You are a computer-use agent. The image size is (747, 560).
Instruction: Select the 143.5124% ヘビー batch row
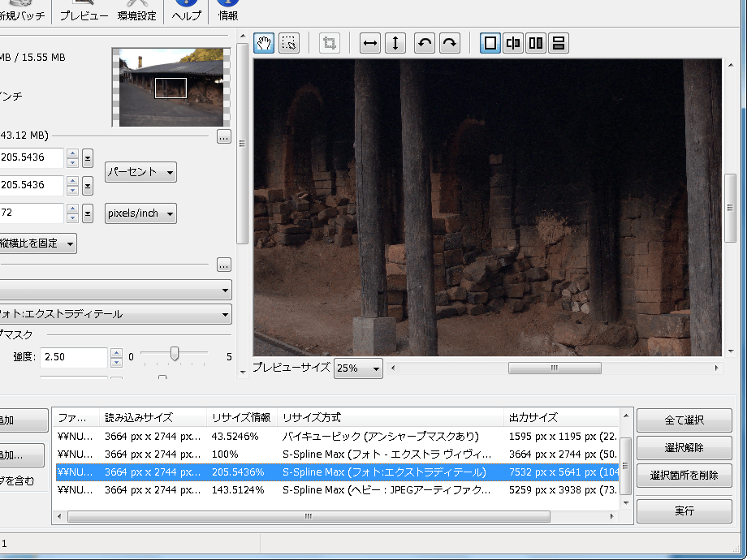(337, 490)
